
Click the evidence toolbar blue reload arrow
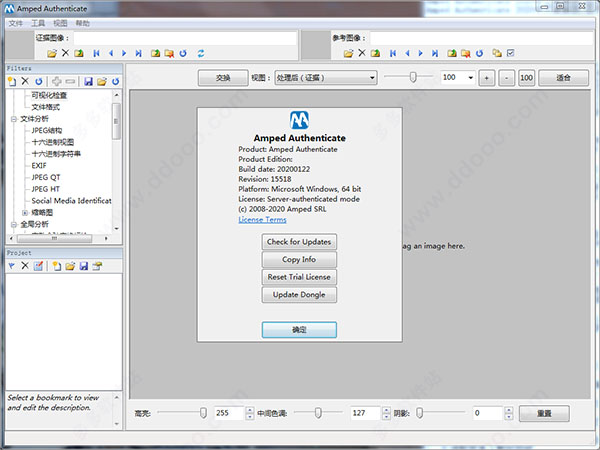click(183, 53)
